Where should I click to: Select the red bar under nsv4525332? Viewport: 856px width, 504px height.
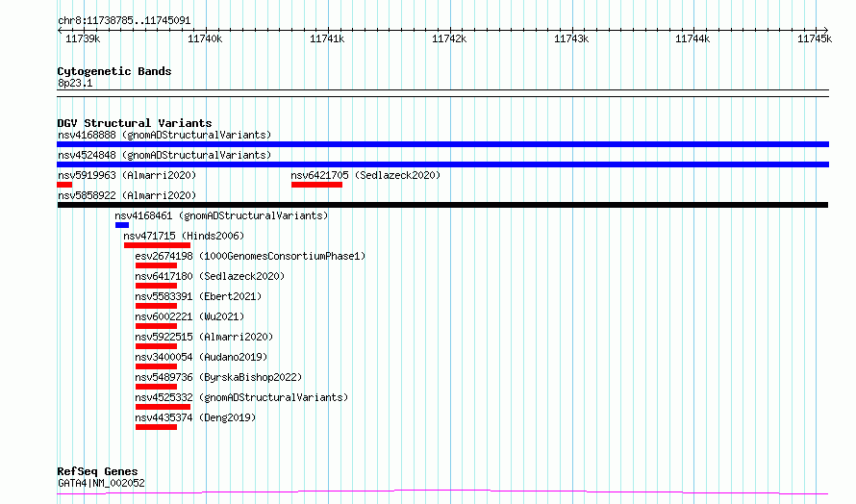(x=163, y=407)
